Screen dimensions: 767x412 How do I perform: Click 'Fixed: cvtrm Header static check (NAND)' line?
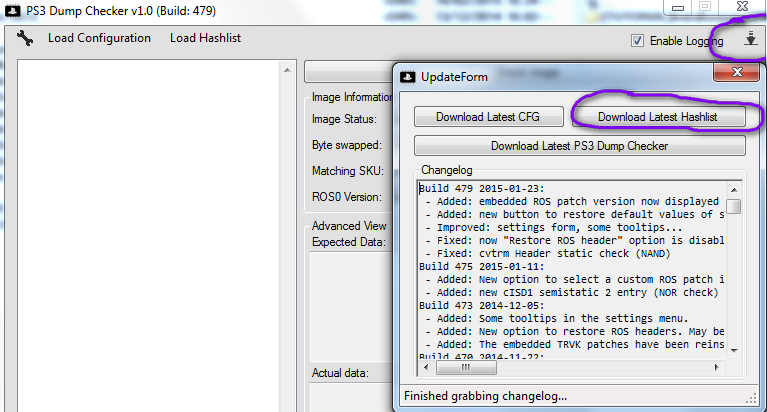548,253
